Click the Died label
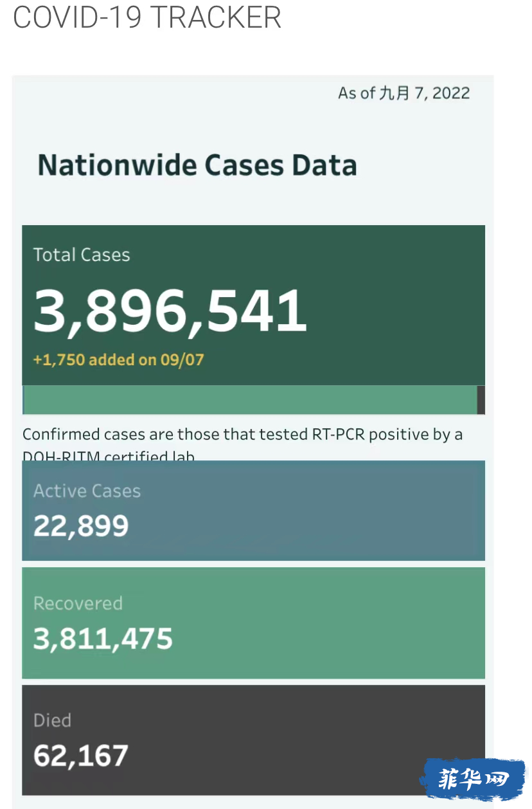The width and height of the screenshot is (532, 809). 52,720
